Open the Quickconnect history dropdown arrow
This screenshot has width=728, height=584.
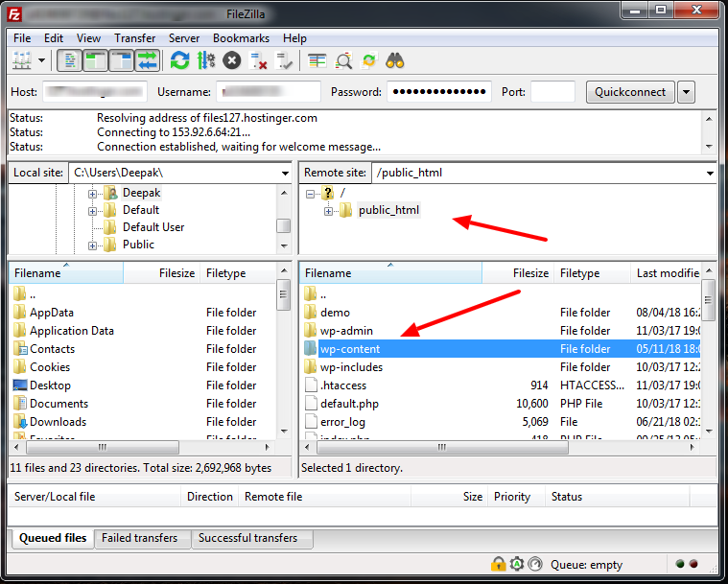[686, 92]
